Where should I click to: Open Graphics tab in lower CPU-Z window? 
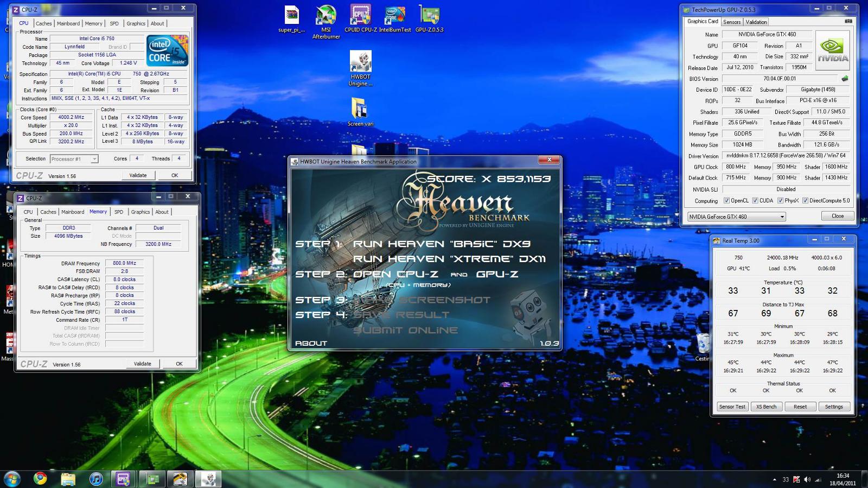(141, 212)
